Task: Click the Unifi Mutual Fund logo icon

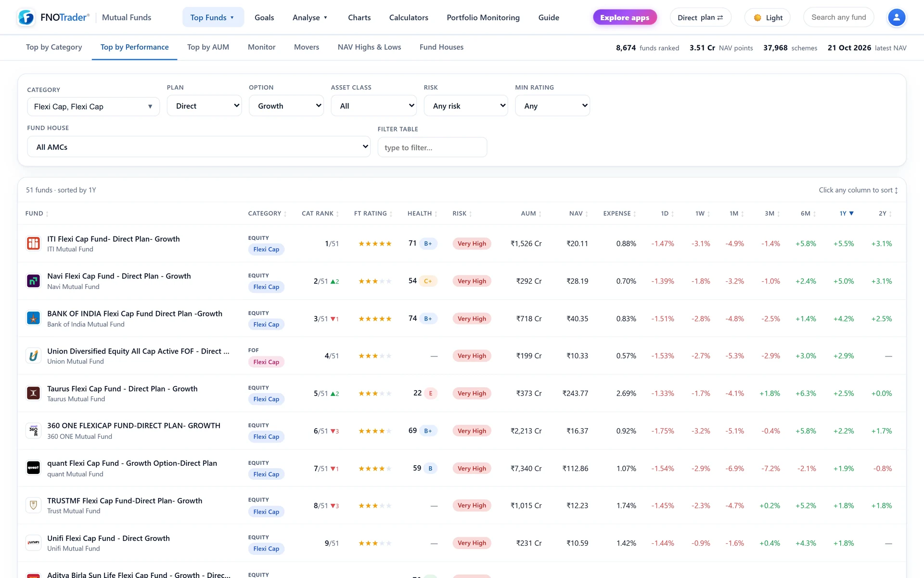Action: point(33,543)
